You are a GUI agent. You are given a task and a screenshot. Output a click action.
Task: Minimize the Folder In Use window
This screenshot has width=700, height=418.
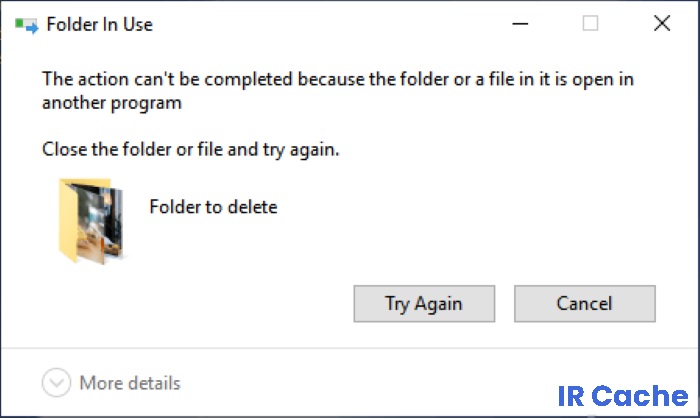tap(520, 23)
